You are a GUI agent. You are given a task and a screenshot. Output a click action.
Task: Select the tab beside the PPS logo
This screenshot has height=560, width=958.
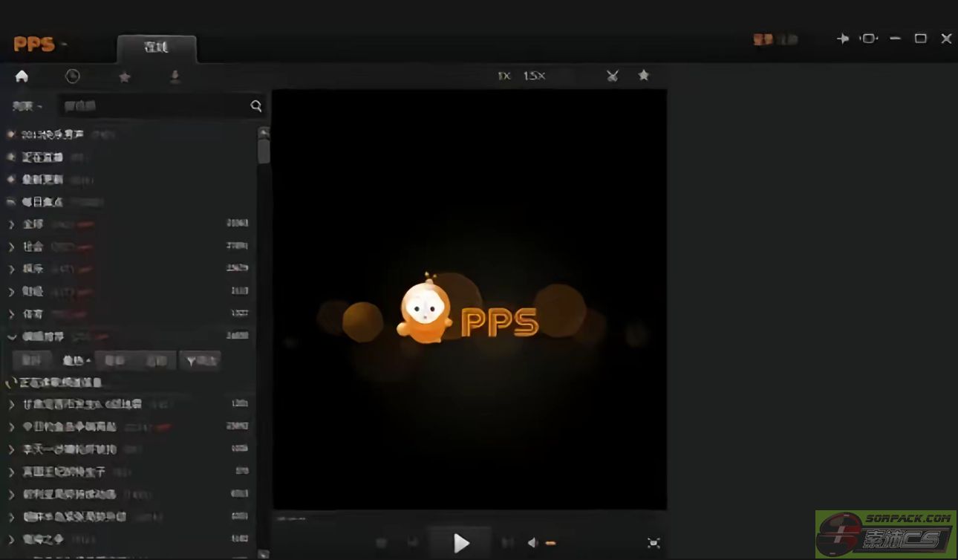coord(157,48)
